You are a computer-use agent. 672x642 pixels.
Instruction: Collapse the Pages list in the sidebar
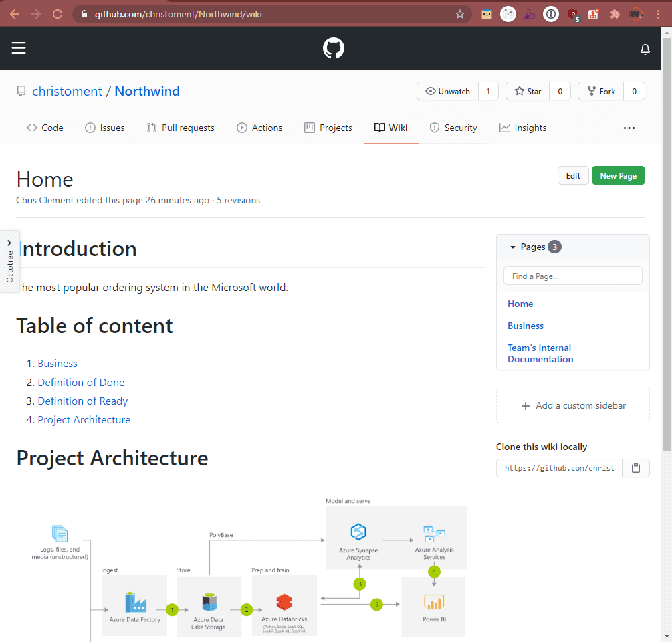(513, 247)
